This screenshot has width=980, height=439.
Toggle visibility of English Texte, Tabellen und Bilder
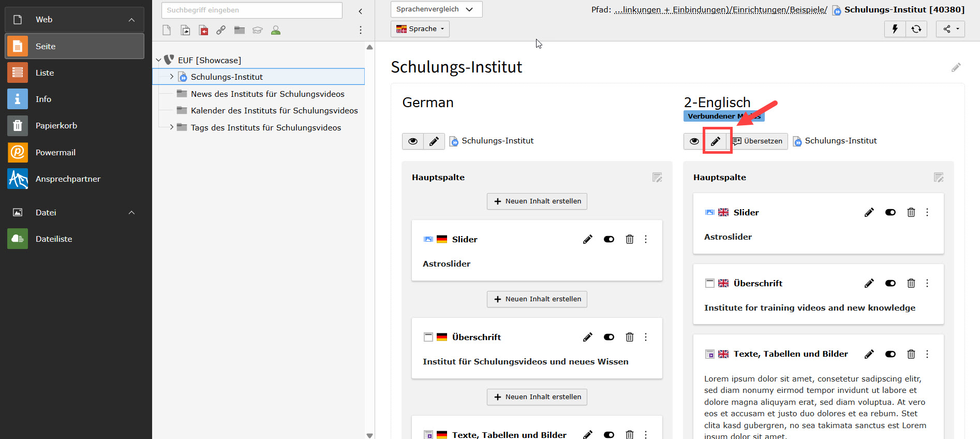[x=890, y=354]
